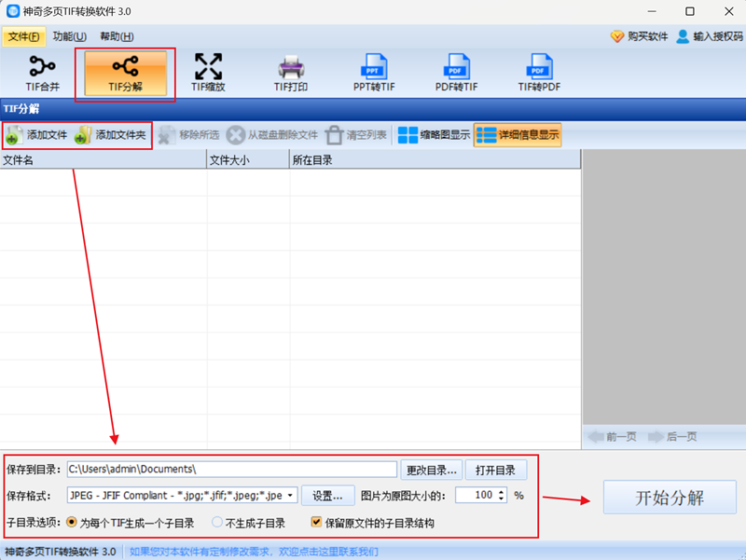
Task: Click 更改目录 to change save directory
Action: [430, 469]
